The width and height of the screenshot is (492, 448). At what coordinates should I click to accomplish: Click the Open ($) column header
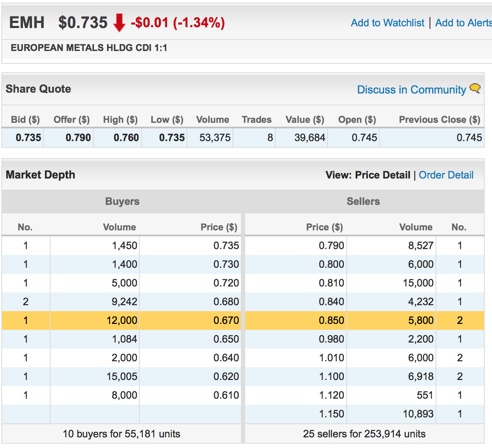coord(357,119)
